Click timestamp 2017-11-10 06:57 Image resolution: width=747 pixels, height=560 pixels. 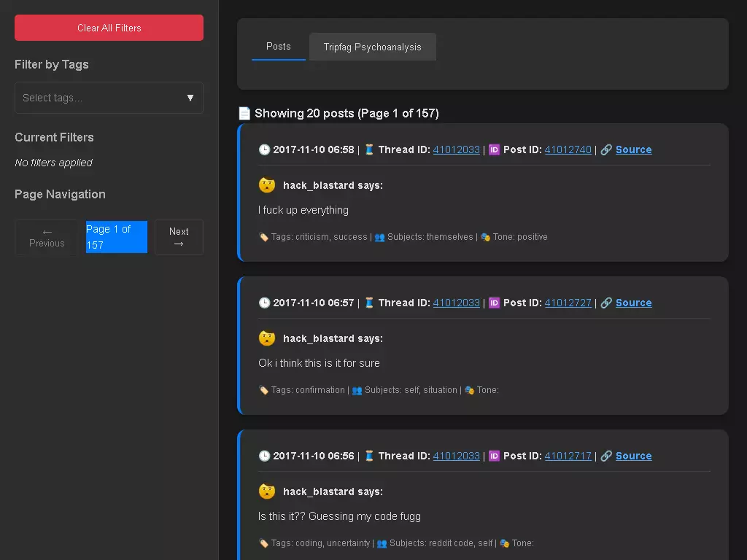point(314,303)
